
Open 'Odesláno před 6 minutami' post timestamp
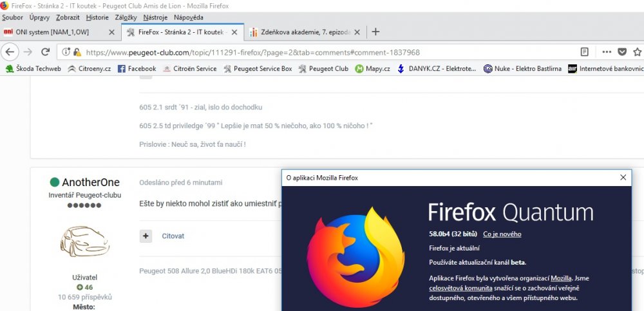(181, 182)
